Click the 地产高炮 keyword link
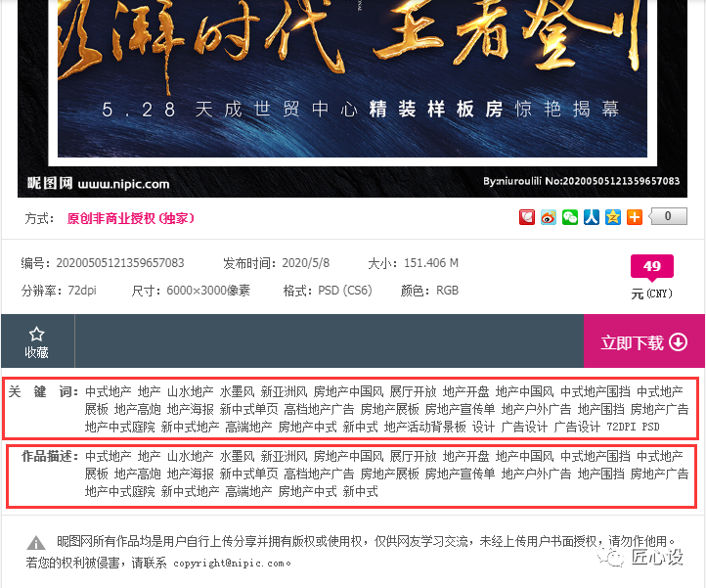706x588 pixels. pyautogui.click(x=137, y=409)
